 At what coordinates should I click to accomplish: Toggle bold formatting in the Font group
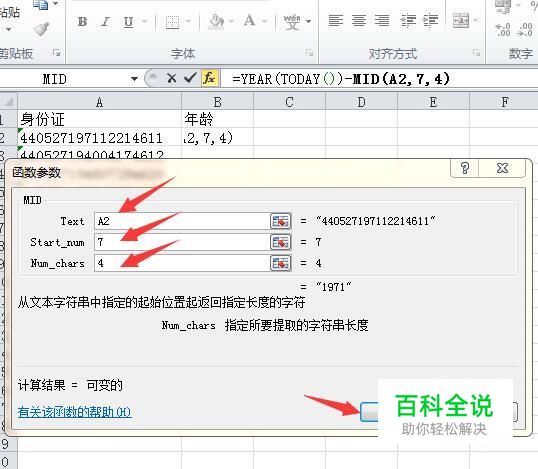coord(82,22)
